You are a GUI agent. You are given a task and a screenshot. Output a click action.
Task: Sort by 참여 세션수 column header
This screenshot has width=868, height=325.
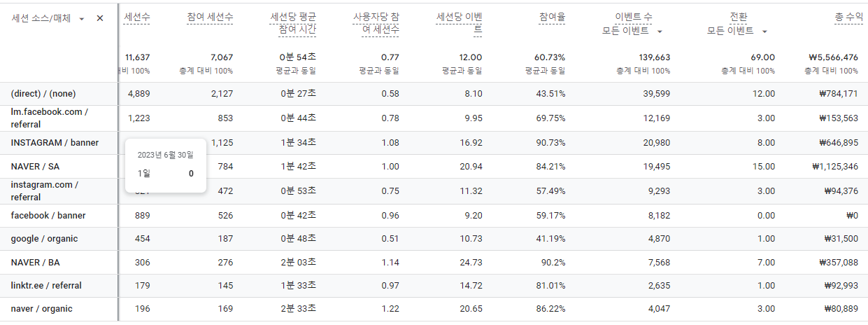pos(211,16)
